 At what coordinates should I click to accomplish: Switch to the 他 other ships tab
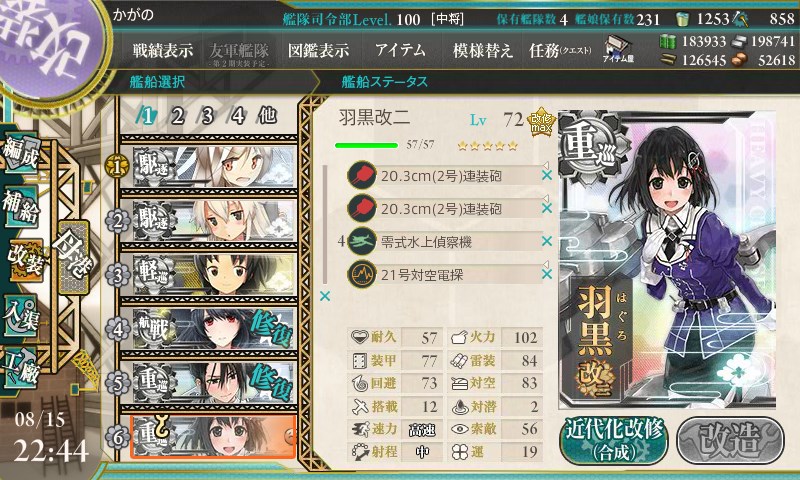267,116
